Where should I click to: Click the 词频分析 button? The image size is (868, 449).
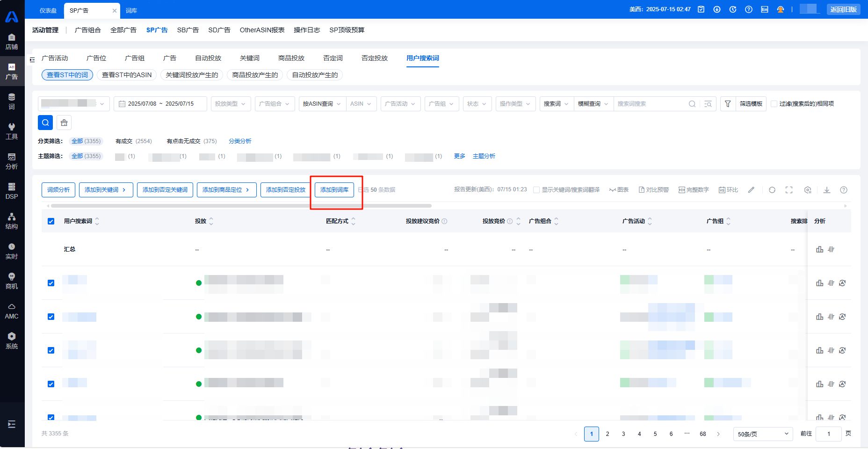click(58, 190)
